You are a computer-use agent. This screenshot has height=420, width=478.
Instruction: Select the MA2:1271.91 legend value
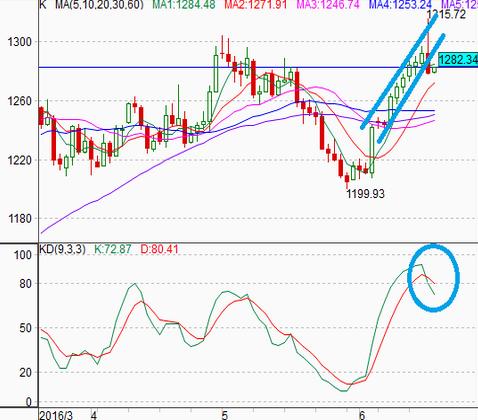[x=255, y=4]
